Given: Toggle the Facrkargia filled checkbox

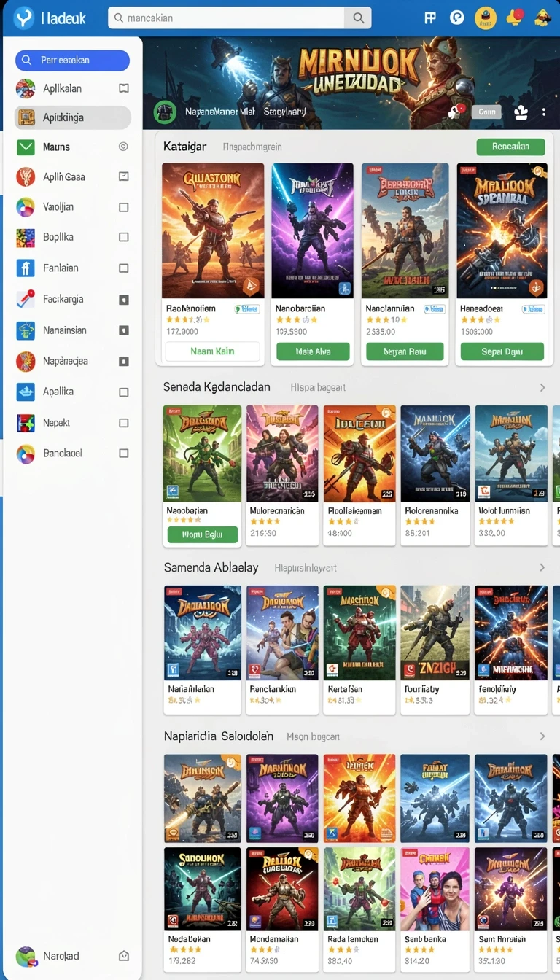Looking at the screenshot, I should coord(124,299).
